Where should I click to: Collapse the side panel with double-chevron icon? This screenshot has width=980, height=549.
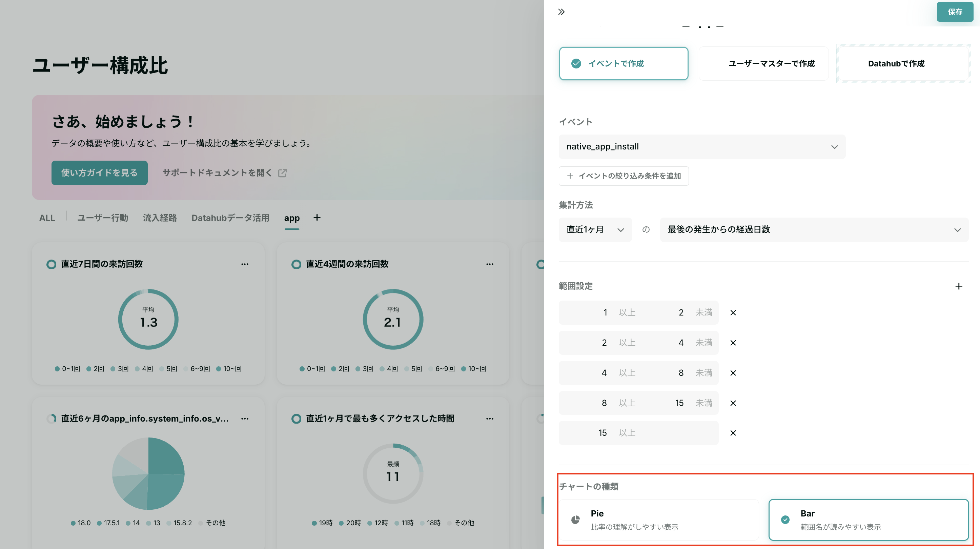(562, 12)
